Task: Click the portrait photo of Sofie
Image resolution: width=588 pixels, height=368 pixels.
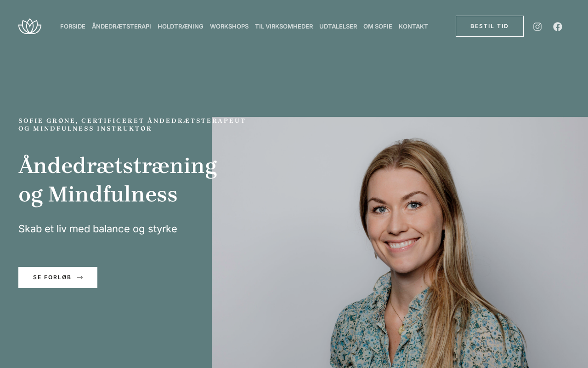Action: pos(400,242)
